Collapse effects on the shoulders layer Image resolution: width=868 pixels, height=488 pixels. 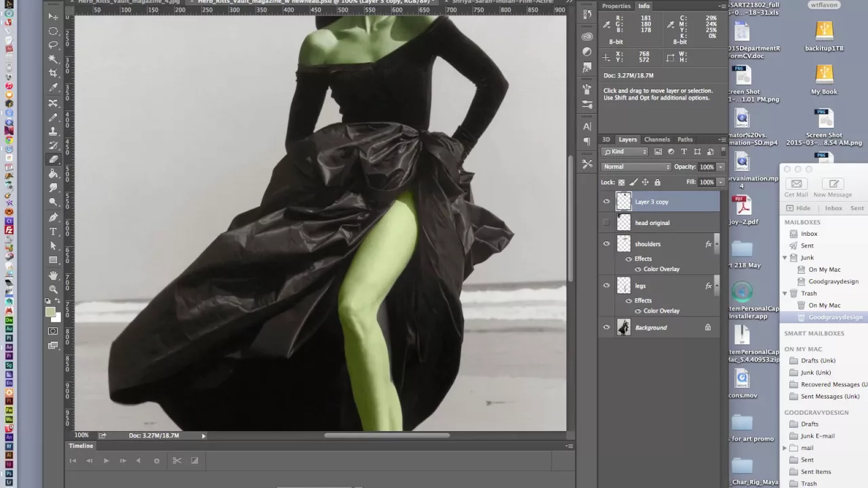click(x=717, y=244)
